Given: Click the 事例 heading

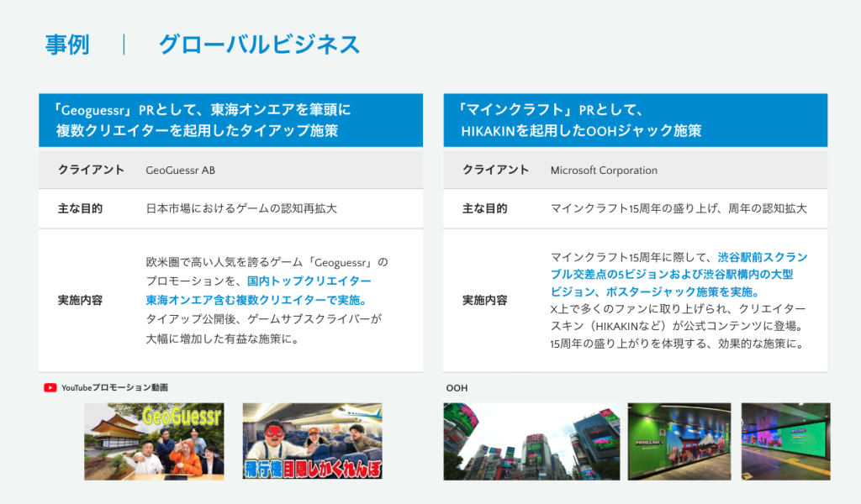Looking at the screenshot, I should (x=67, y=45).
